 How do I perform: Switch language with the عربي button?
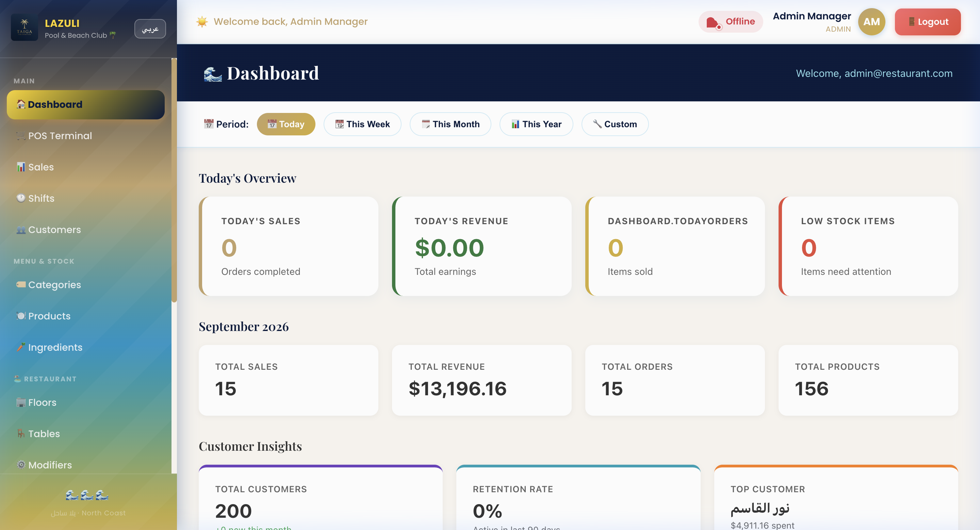point(150,29)
